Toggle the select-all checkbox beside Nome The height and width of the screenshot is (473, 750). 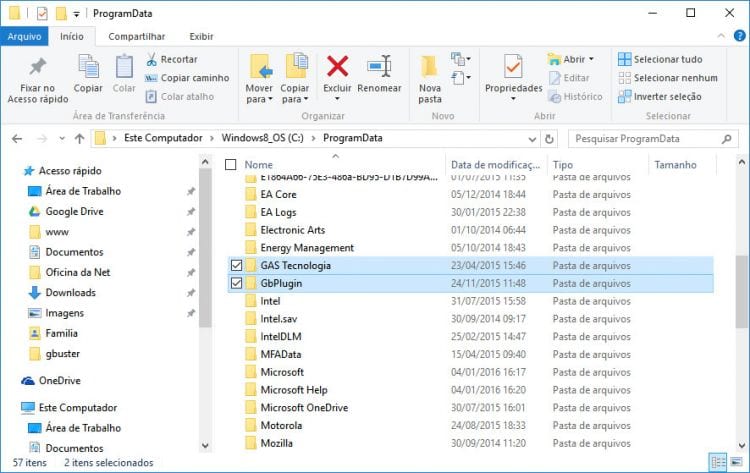231,165
